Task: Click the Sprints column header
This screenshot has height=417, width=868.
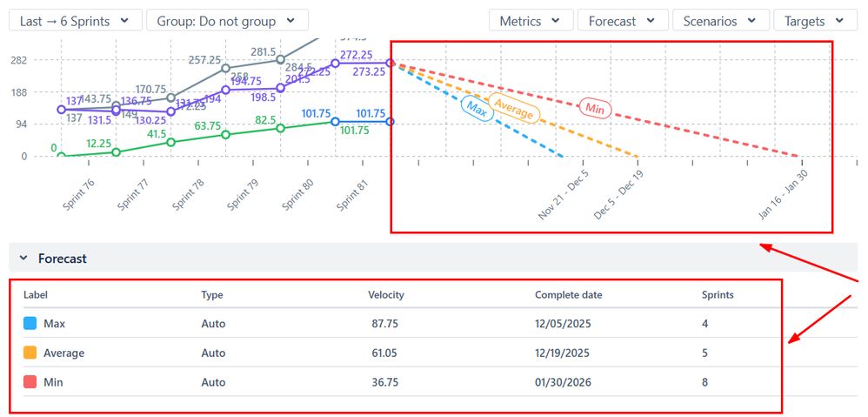Action: pos(718,295)
